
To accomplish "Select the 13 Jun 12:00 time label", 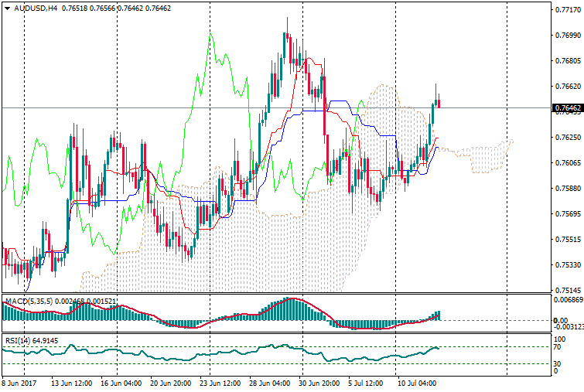I will pos(72,382).
